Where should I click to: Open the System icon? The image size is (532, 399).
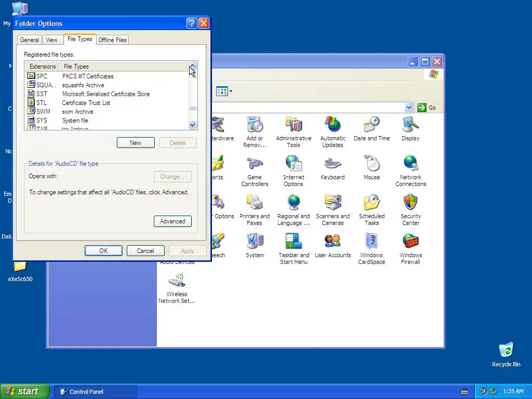click(255, 246)
